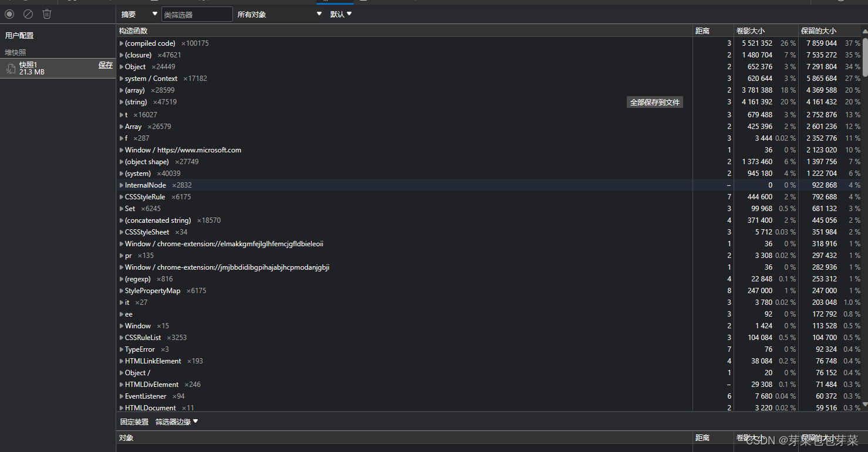Click shallow size 5 521 352 value
868x452 pixels.
click(x=757, y=43)
